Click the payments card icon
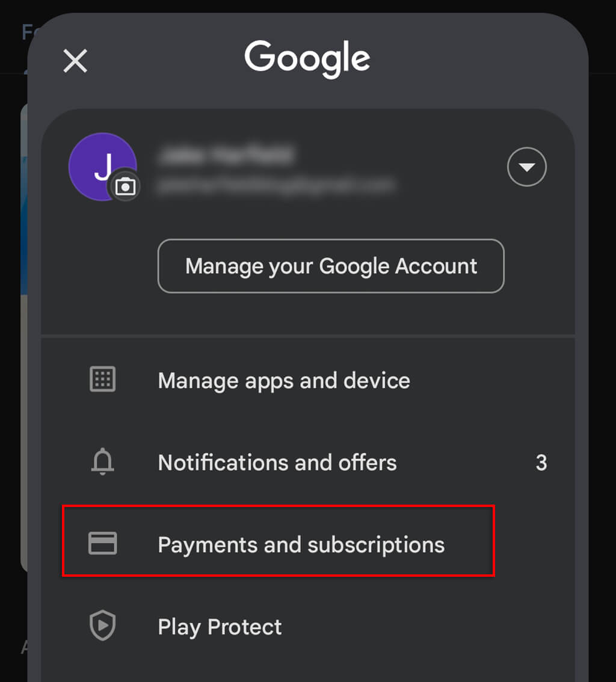This screenshot has height=682, width=616. click(102, 543)
